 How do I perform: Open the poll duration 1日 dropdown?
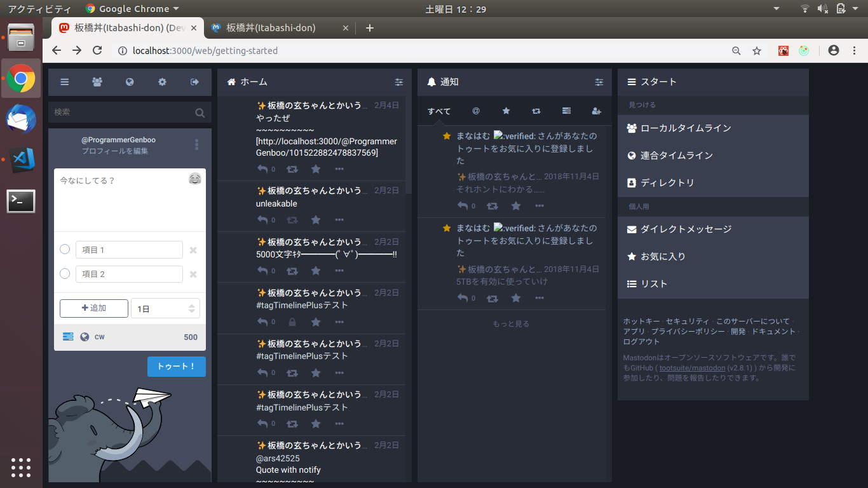(x=165, y=308)
